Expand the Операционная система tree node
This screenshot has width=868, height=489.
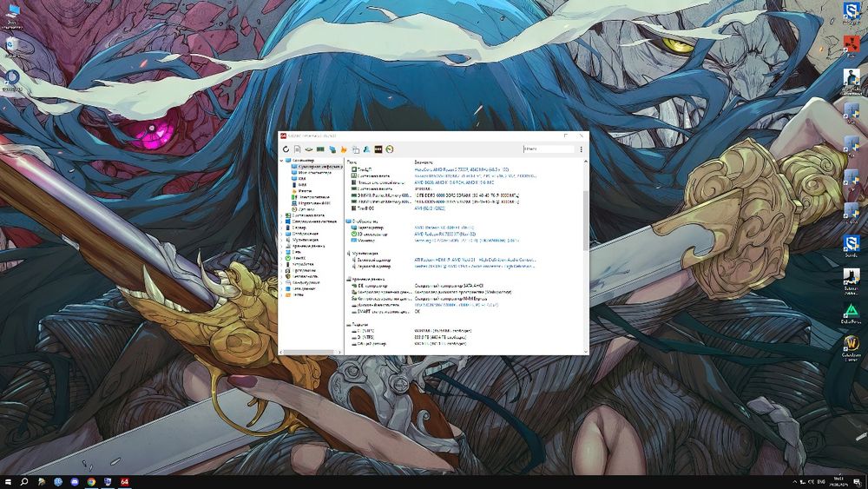282,221
